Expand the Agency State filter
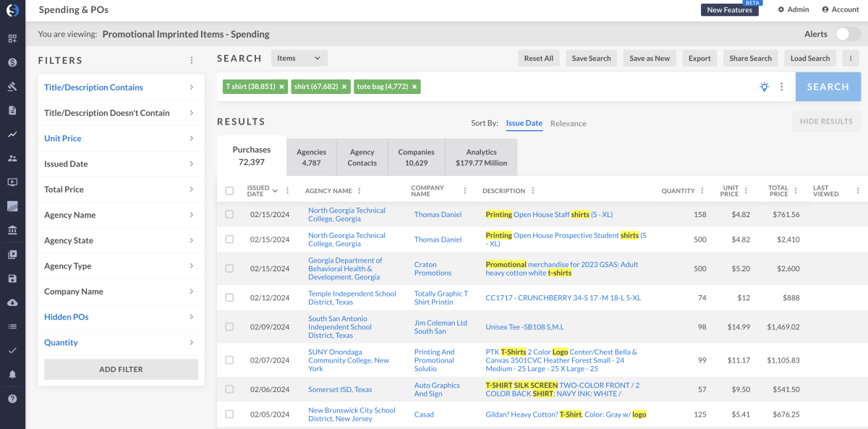Image resolution: width=868 pixels, height=429 pixels. click(121, 240)
